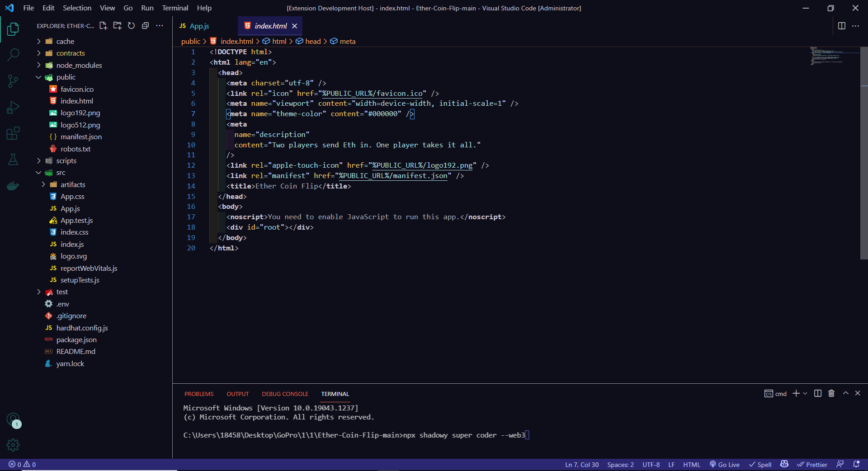Image resolution: width=868 pixels, height=471 pixels.
Task: Open README.md file
Action: coord(75,352)
